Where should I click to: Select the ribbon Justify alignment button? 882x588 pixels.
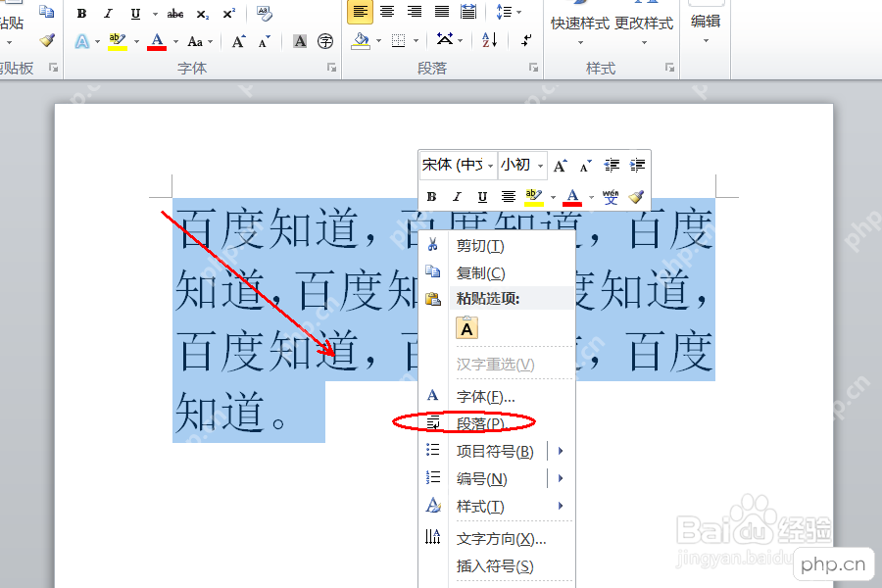[442, 12]
